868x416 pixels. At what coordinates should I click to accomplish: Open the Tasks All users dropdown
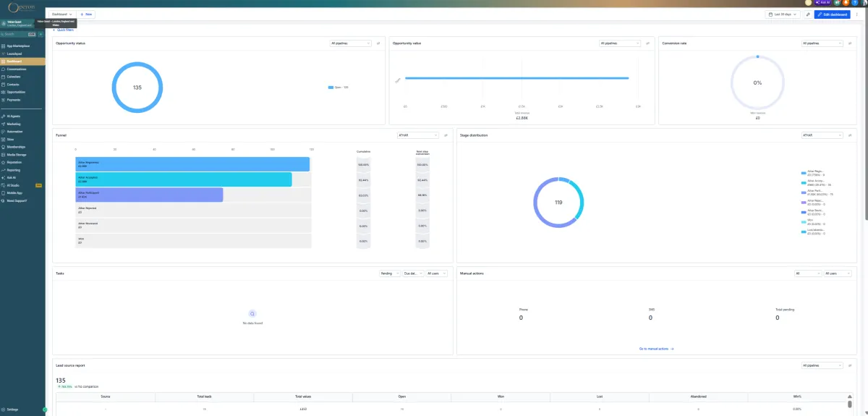437,273
